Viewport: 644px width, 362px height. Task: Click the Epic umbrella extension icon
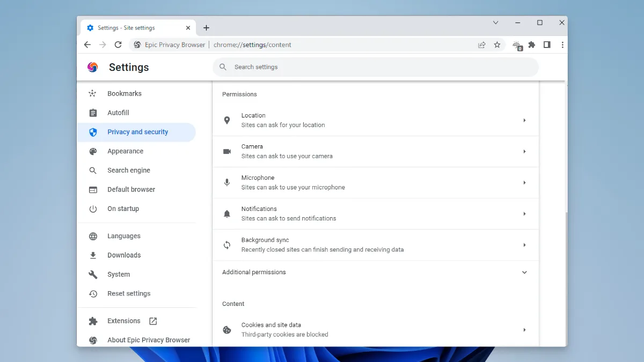(517, 45)
